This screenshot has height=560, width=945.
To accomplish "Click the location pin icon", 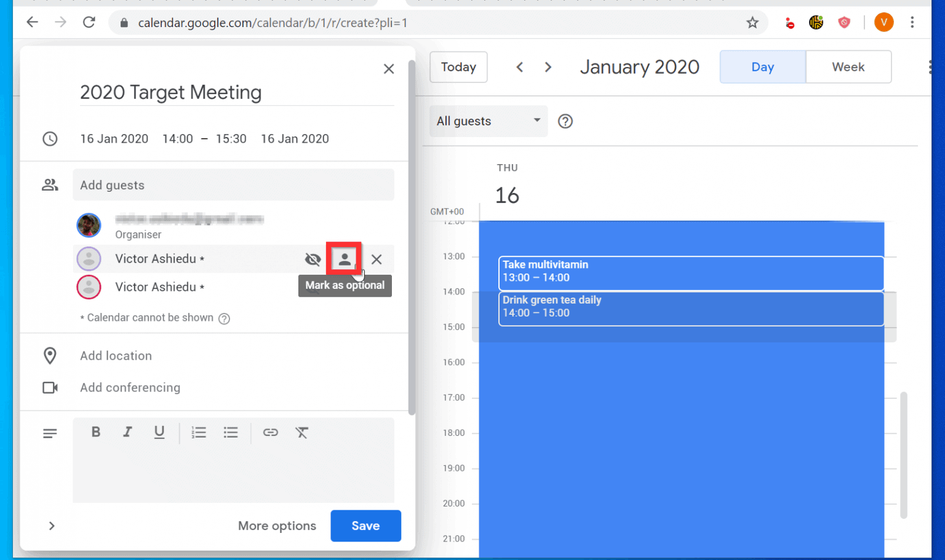I will [50, 356].
